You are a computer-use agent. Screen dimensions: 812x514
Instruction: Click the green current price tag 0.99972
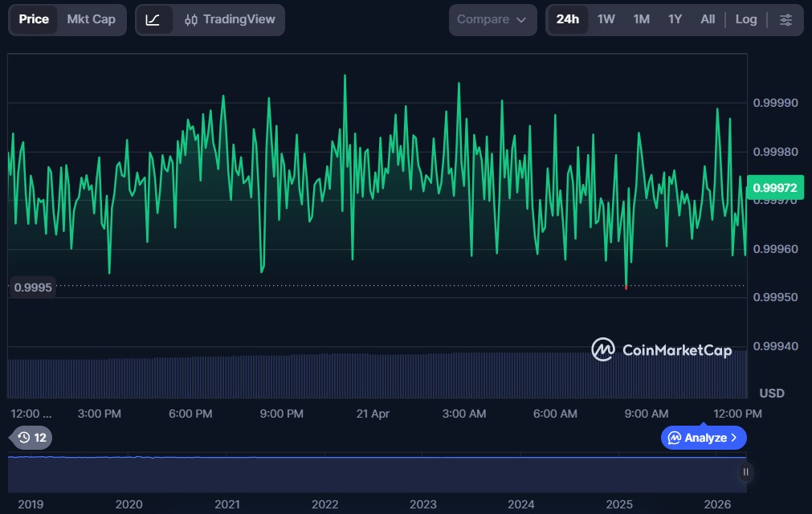[x=775, y=188]
